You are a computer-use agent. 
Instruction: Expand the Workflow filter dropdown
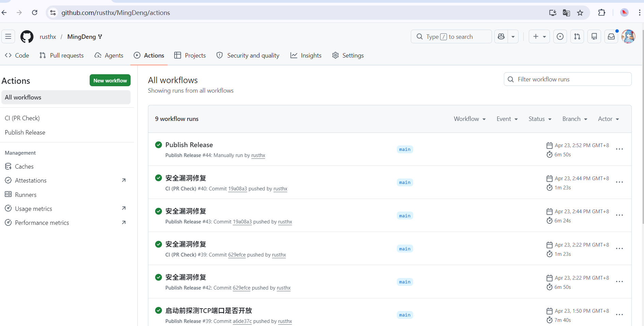(469, 119)
